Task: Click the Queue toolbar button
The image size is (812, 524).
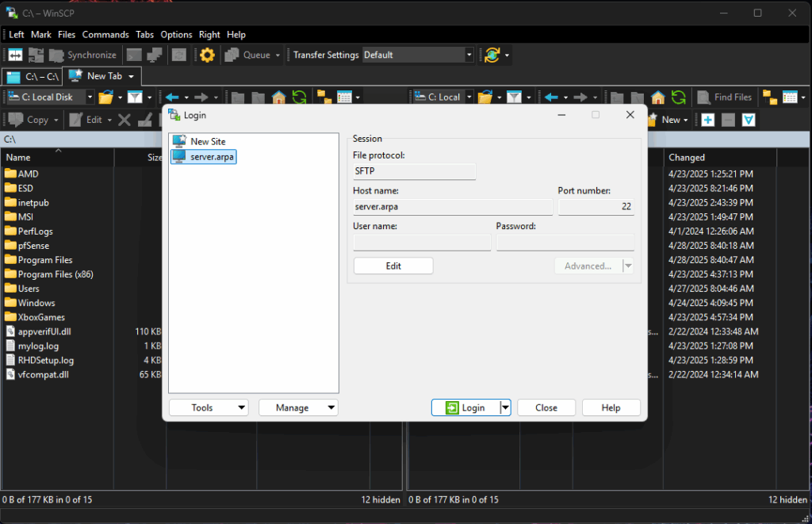Action: pyautogui.click(x=248, y=55)
